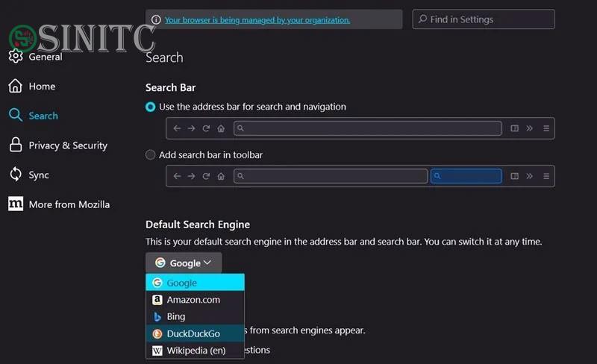Screen dimensions: 597x364
Task: Click the info icon in managed-browser notice
Action: point(156,19)
